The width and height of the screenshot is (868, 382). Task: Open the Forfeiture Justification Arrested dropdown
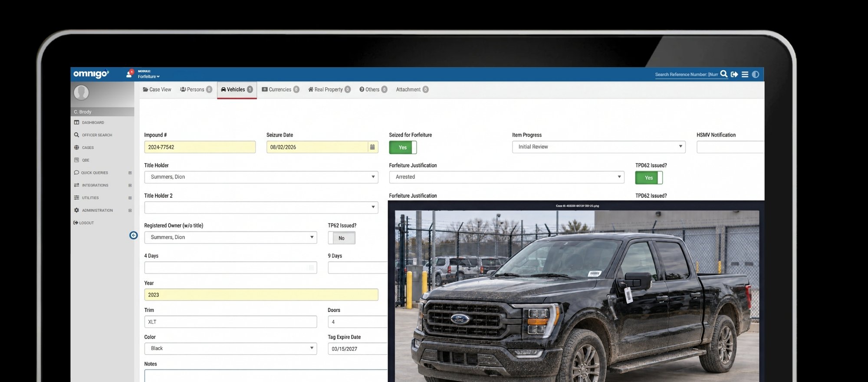tap(507, 177)
